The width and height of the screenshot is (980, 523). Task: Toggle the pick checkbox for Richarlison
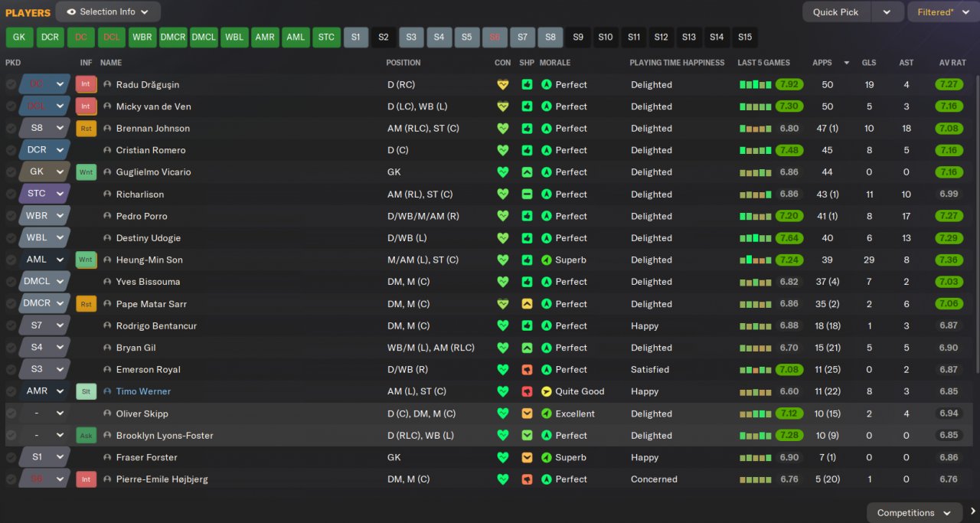(11, 194)
